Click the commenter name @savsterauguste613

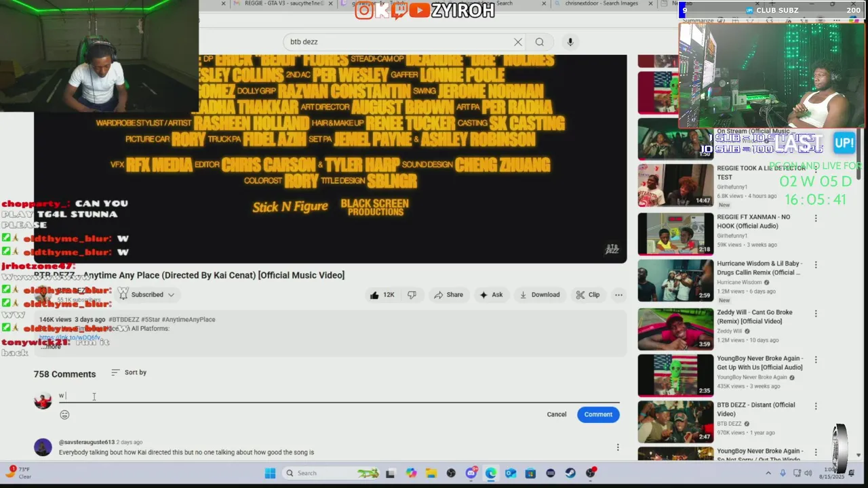(86, 442)
